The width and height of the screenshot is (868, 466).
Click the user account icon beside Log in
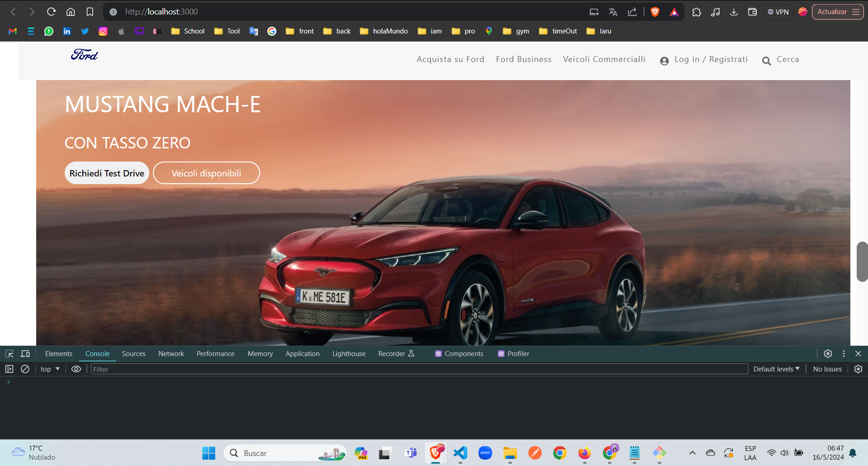tap(664, 61)
